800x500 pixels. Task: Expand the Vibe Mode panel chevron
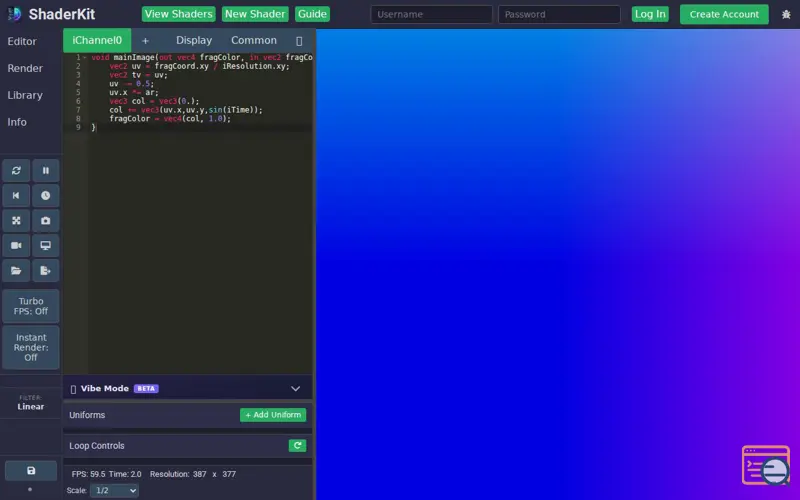click(295, 389)
